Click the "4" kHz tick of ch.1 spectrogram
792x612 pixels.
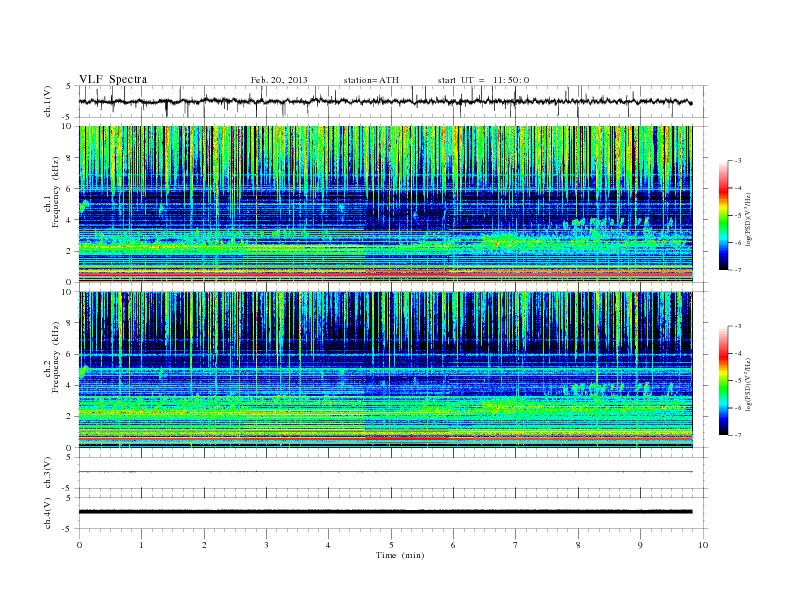pyautogui.click(x=69, y=220)
